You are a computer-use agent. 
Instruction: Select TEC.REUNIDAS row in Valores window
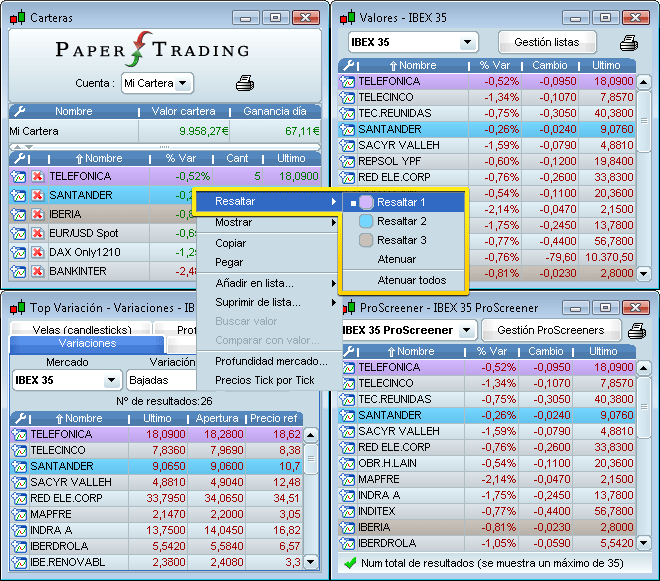487,114
